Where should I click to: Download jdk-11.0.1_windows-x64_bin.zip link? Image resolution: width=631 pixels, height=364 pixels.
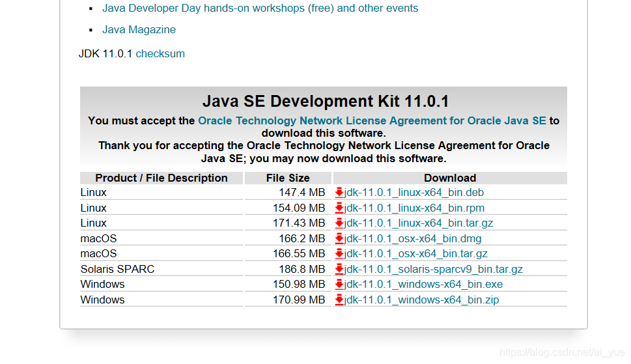coord(422,300)
